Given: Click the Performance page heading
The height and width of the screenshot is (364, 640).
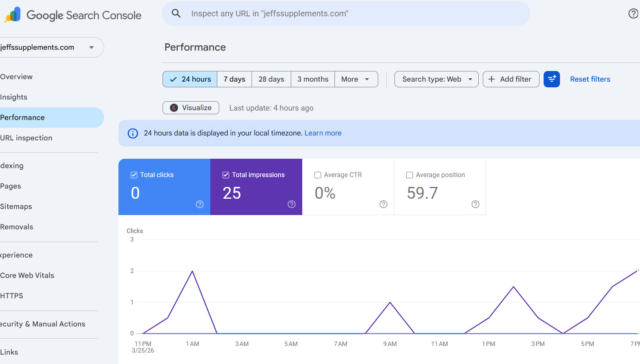Looking at the screenshot, I should click(x=195, y=47).
